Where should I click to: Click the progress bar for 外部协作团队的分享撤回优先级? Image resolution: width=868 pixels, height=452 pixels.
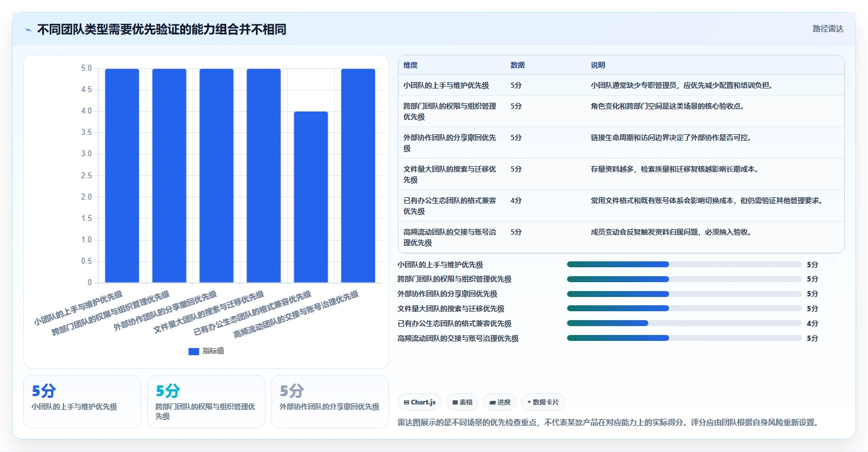[x=684, y=293]
